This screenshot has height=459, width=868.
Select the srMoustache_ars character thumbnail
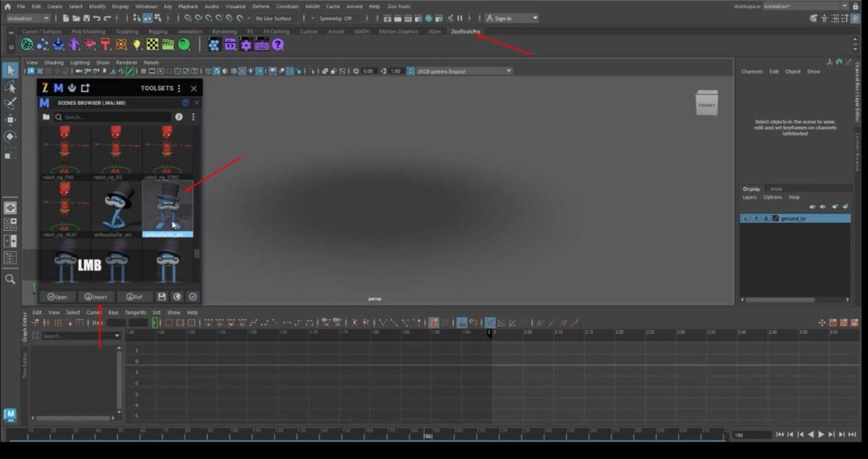(x=116, y=210)
